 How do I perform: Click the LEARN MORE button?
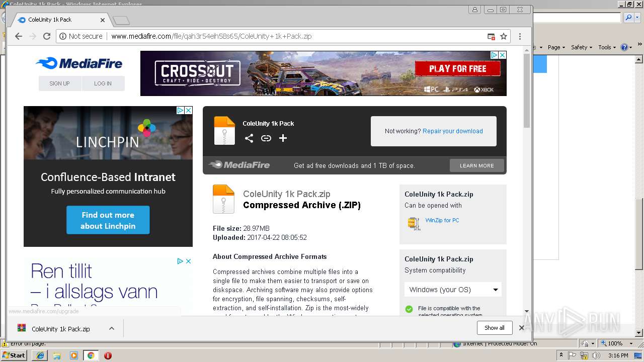pyautogui.click(x=476, y=165)
